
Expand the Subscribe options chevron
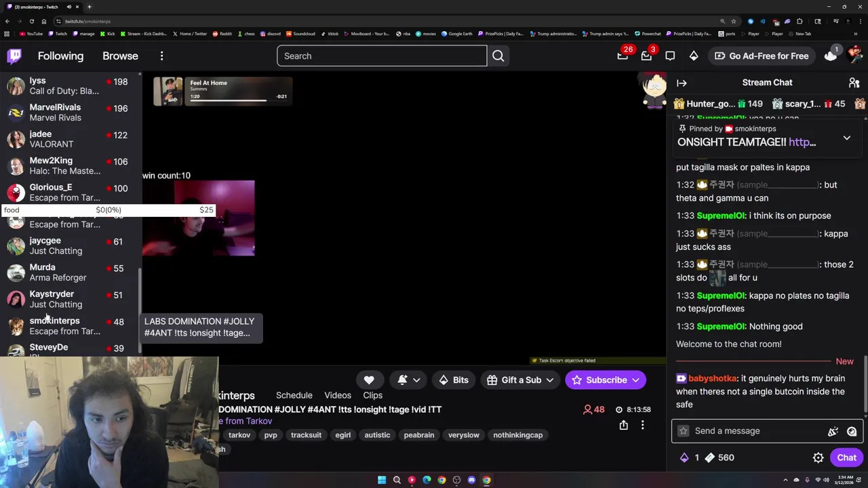[636, 380]
